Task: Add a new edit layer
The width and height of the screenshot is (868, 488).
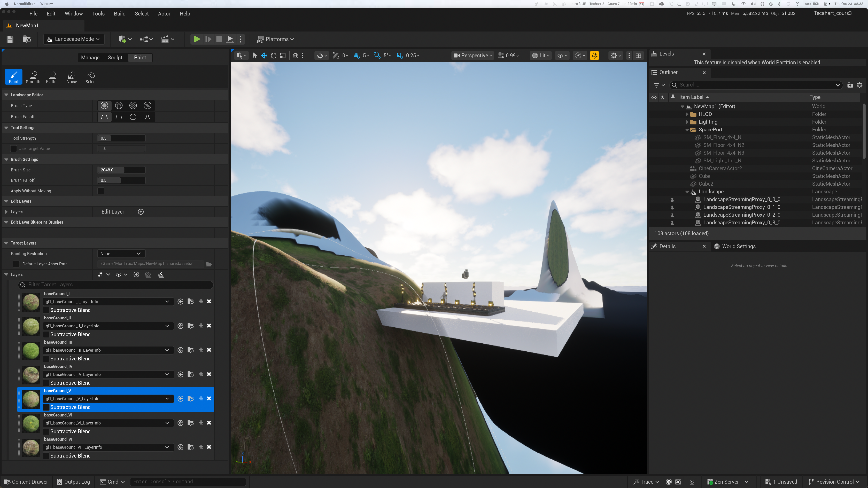Action: point(141,212)
